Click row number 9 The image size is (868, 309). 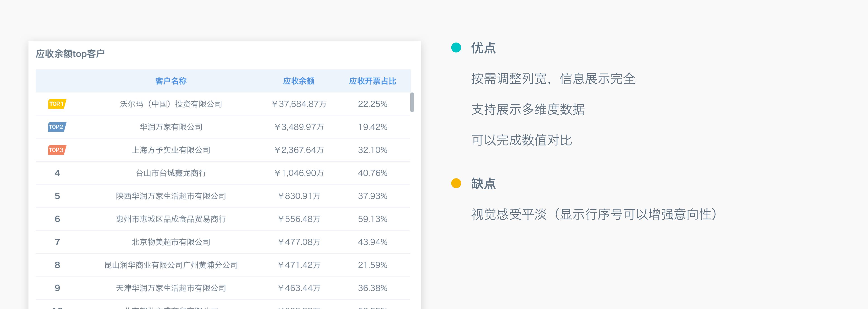coord(57,288)
